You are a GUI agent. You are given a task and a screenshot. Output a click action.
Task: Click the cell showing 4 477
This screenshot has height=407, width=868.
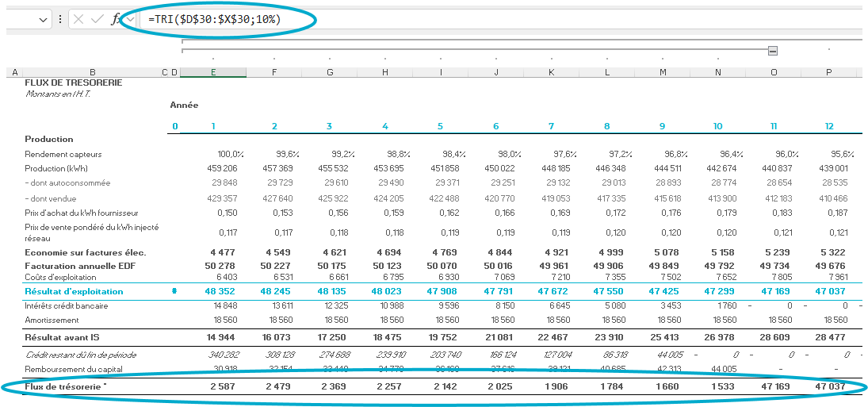(224, 252)
